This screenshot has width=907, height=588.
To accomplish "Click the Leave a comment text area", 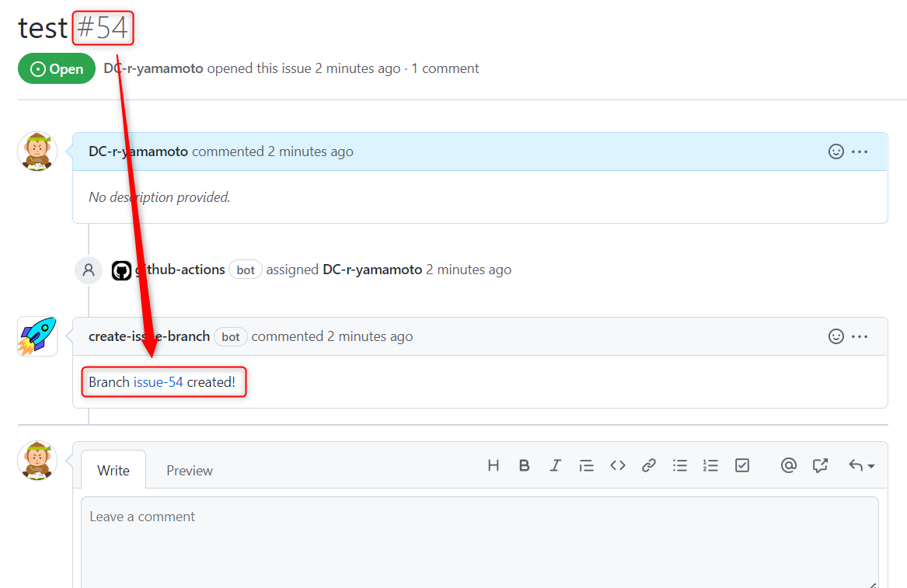I will 480,541.
